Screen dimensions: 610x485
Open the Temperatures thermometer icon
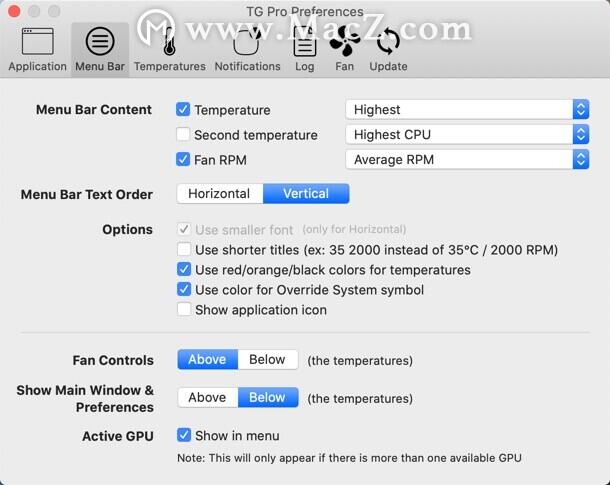point(169,41)
